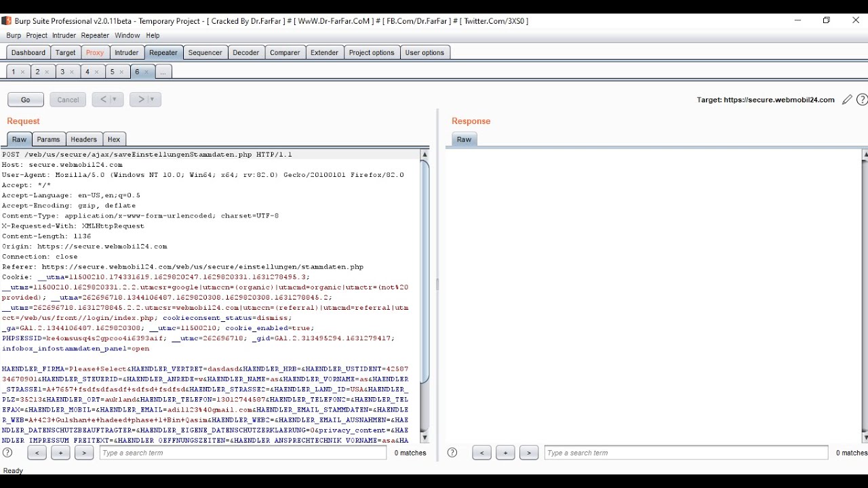The width and height of the screenshot is (868, 488).
Task: Open the Help menu
Action: coord(153,36)
